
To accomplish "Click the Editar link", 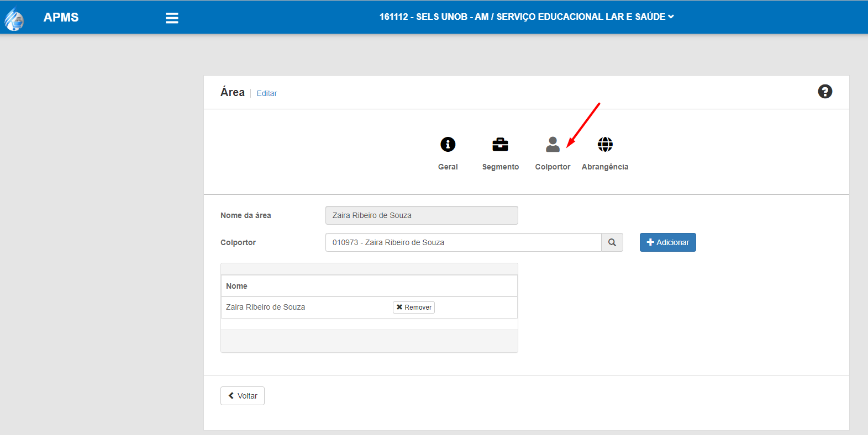I will pyautogui.click(x=267, y=93).
